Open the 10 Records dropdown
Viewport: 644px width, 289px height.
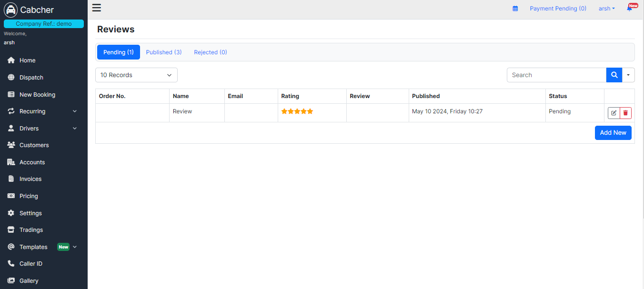click(x=136, y=75)
